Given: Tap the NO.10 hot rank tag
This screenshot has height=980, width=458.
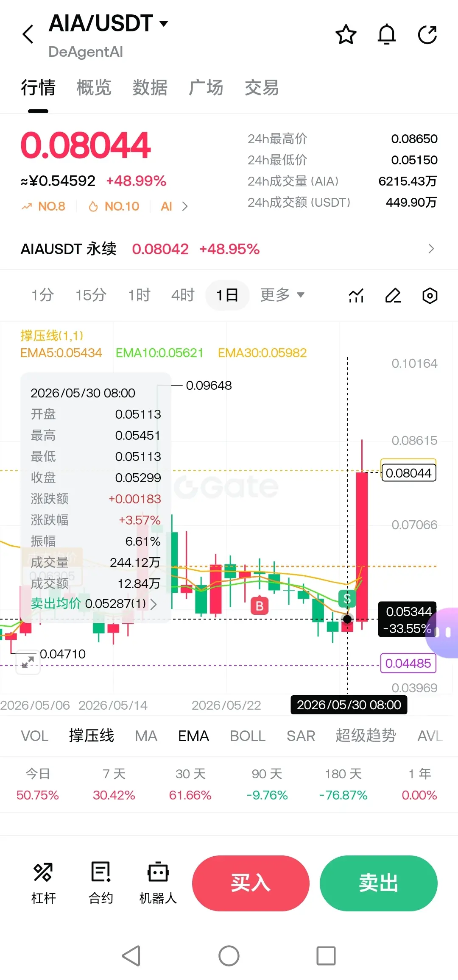Looking at the screenshot, I should [x=114, y=206].
